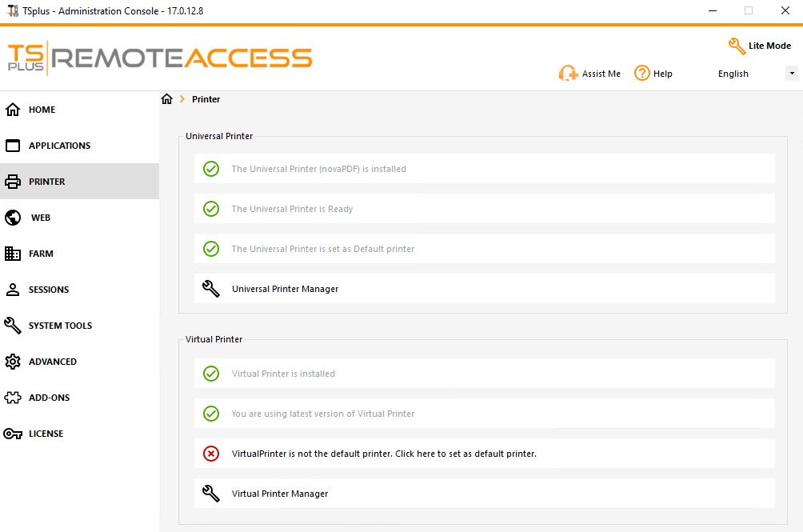Click the red error icon for VirtualPrinter status
803x532 pixels.
[210, 454]
